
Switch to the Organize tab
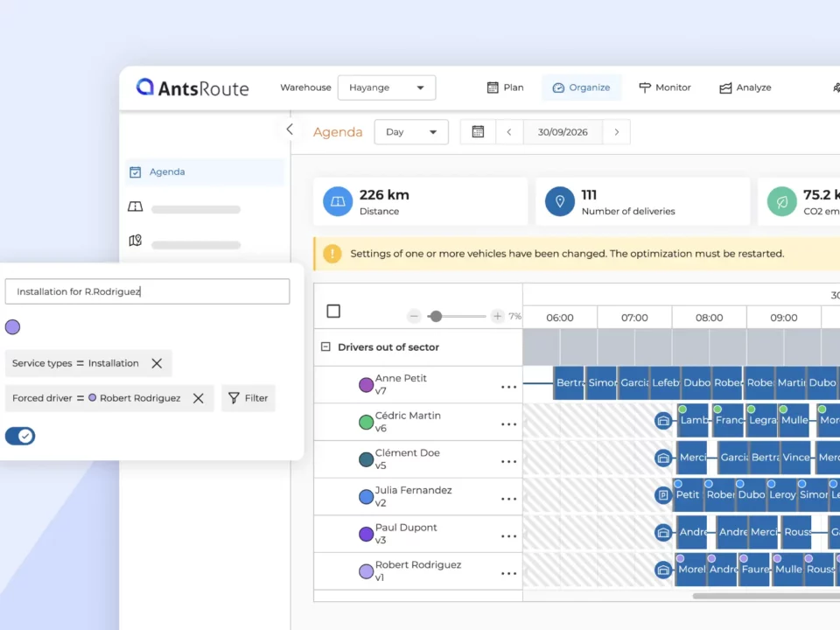pyautogui.click(x=581, y=87)
